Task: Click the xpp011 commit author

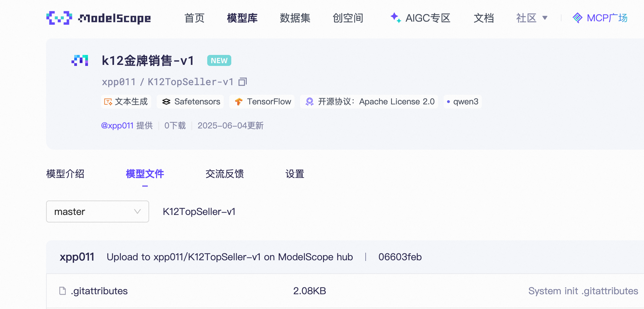Action: [77, 257]
